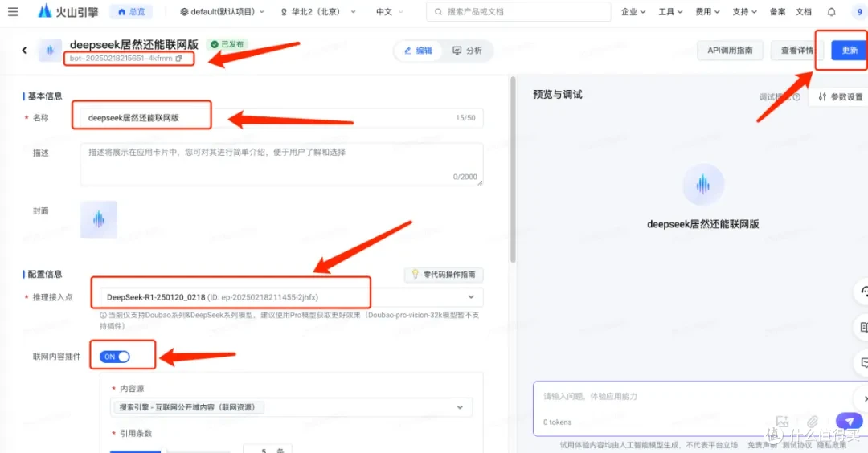Open the user avatar menu
This screenshot has width=868, height=453.
[859, 11]
